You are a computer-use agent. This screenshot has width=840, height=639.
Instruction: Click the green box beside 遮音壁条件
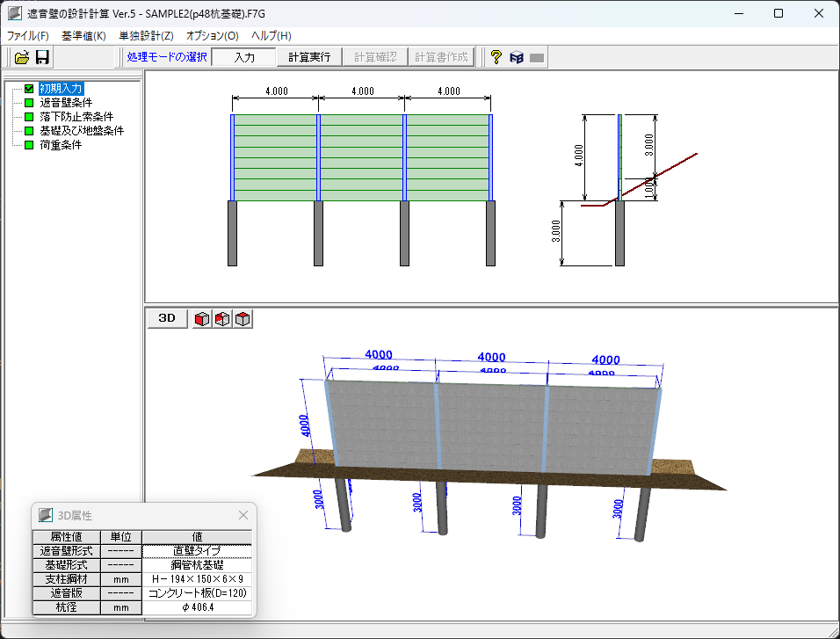tap(29, 103)
